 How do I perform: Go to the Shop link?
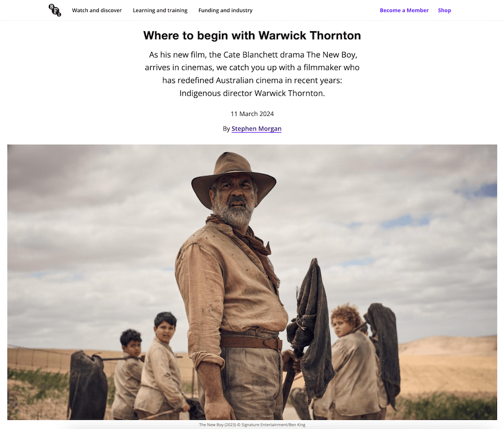point(444,10)
